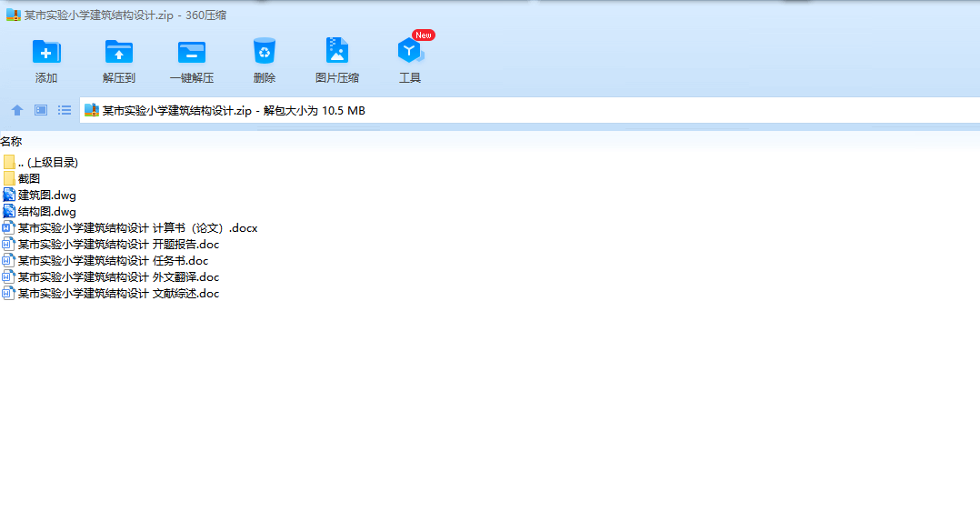Click the red New badge on 工具
Image resolution: width=980 pixels, height=512 pixels.
tap(424, 35)
